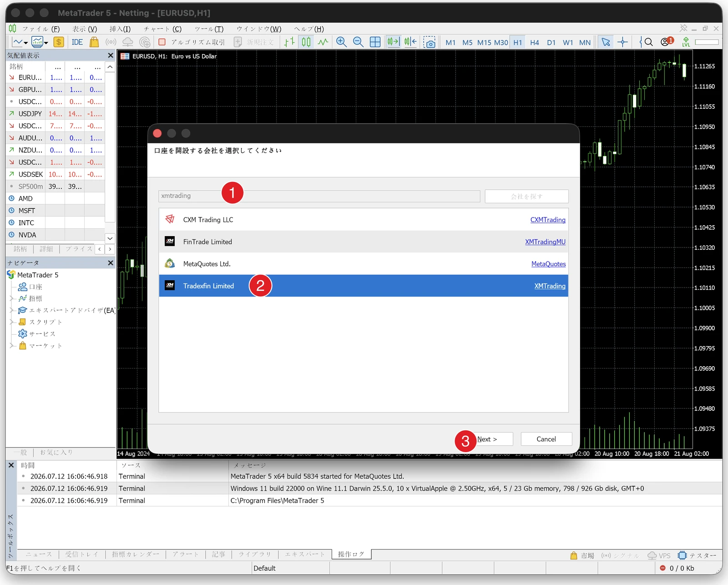This screenshot has width=728, height=585.
Task: Expand the 指標 node in the navigator
Action: [x=11, y=298]
